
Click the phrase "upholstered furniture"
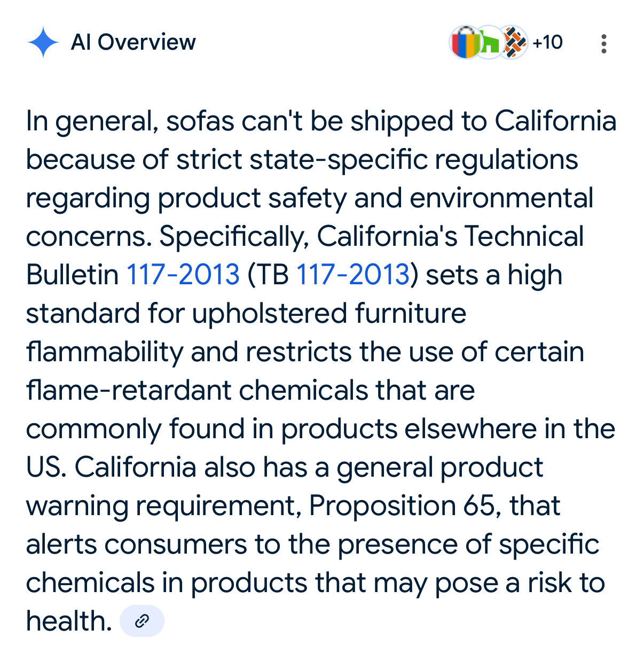(329, 313)
